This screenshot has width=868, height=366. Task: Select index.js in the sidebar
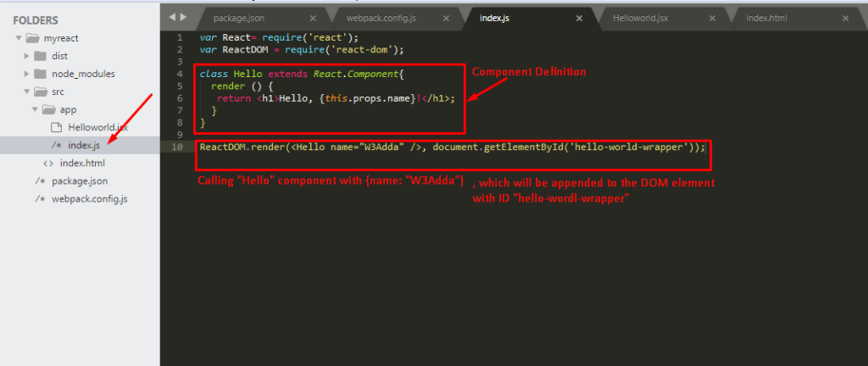coord(84,146)
